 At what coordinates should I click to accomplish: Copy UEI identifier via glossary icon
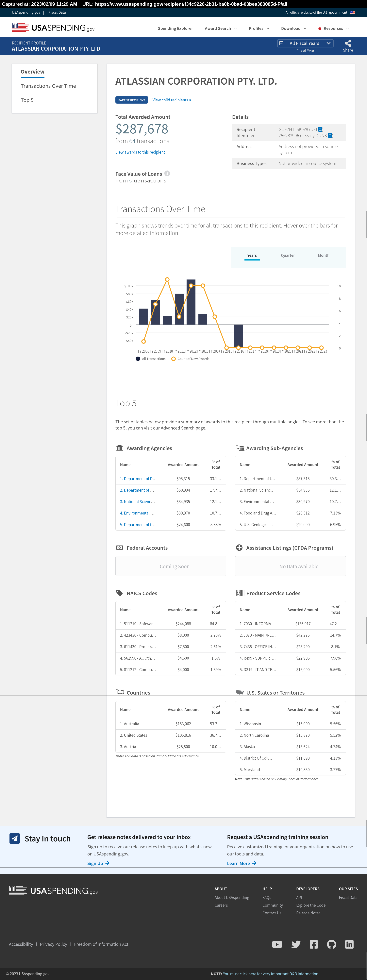pyautogui.click(x=320, y=129)
